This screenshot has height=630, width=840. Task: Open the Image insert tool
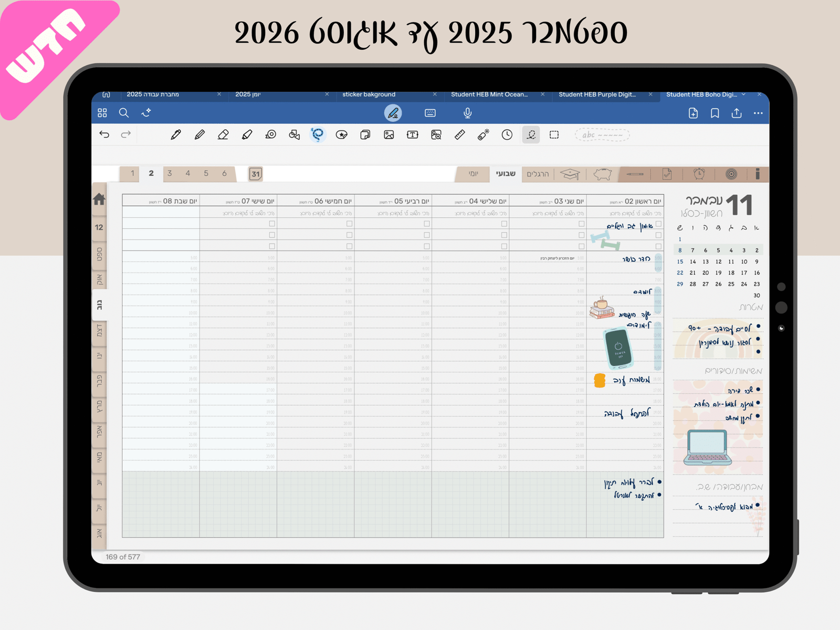pyautogui.click(x=389, y=135)
